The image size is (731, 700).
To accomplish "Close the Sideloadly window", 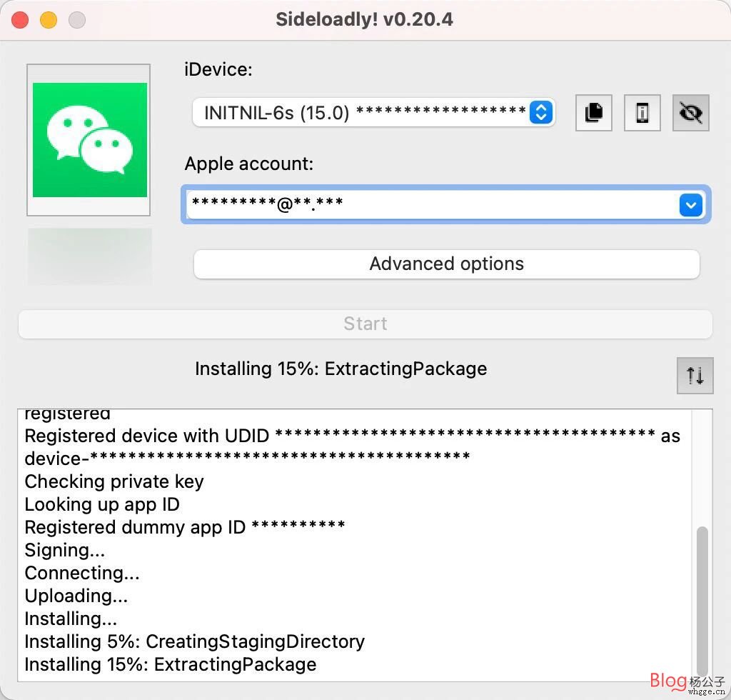I will point(20,20).
